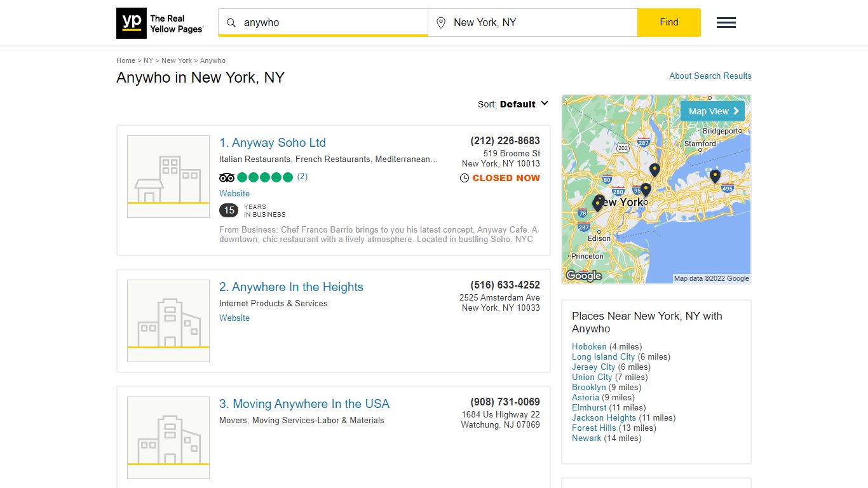The width and height of the screenshot is (868, 488).
Task: Click map pin near Stamford area
Action: tap(715, 176)
